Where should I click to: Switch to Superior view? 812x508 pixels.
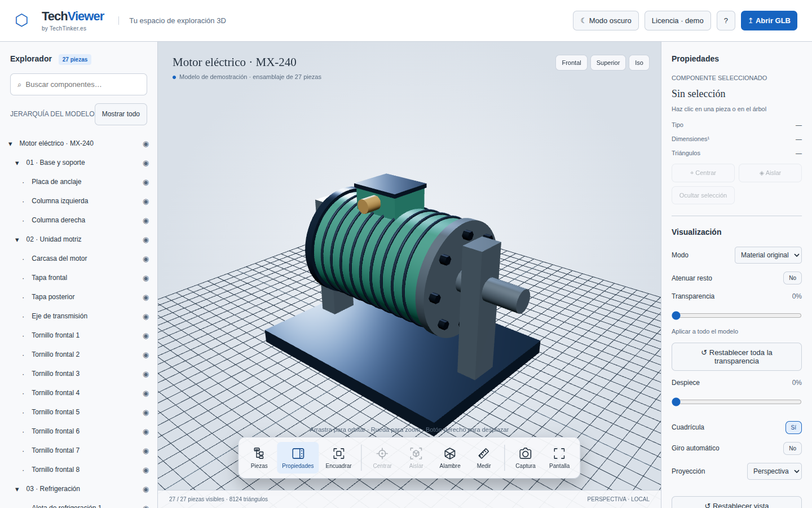[608, 63]
